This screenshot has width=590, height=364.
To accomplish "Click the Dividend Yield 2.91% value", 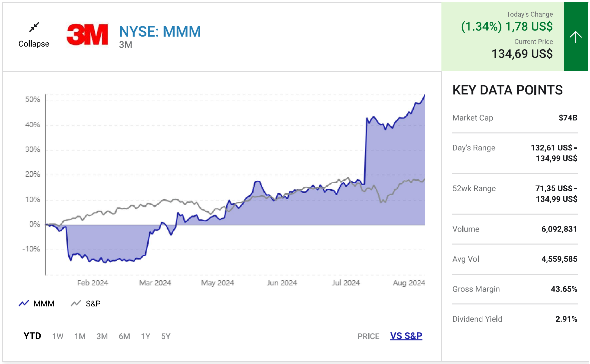I will [566, 319].
